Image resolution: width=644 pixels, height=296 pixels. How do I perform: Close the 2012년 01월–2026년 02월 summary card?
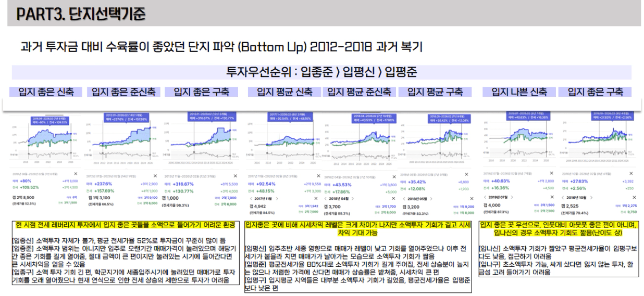[x=155, y=176]
